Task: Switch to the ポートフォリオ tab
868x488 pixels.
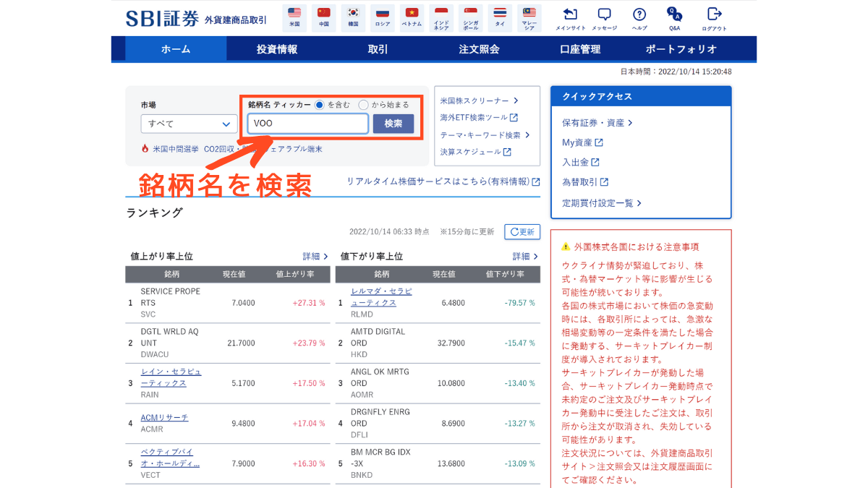Action: (x=681, y=49)
